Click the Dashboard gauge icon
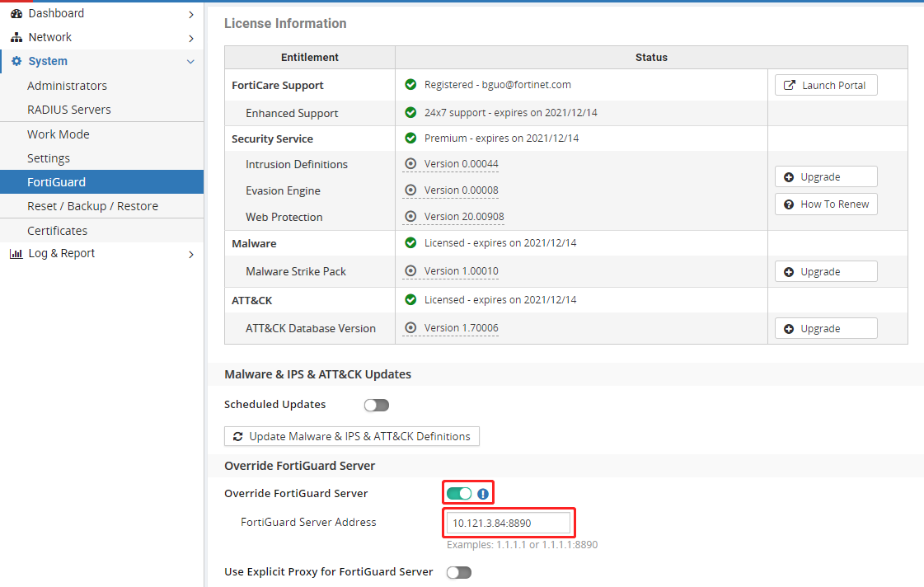The width and height of the screenshot is (924, 587). coord(16,13)
